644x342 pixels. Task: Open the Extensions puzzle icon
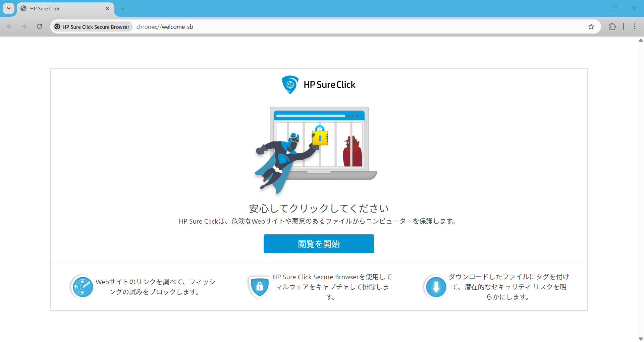click(x=612, y=27)
